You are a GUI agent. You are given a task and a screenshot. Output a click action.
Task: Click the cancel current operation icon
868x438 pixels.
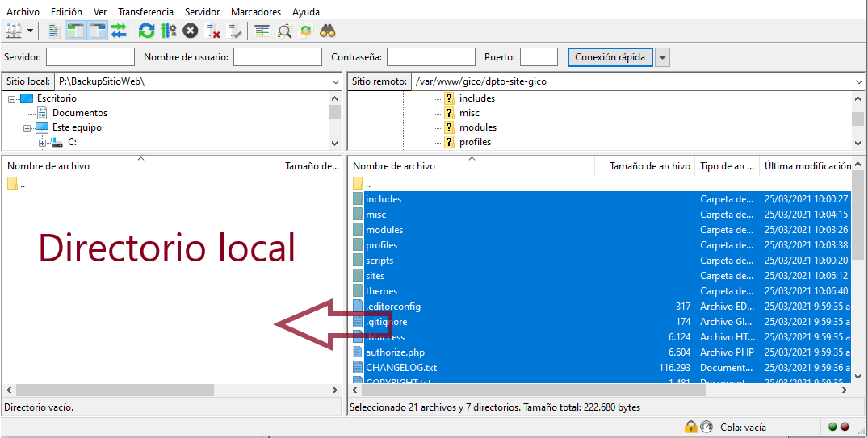point(191,31)
